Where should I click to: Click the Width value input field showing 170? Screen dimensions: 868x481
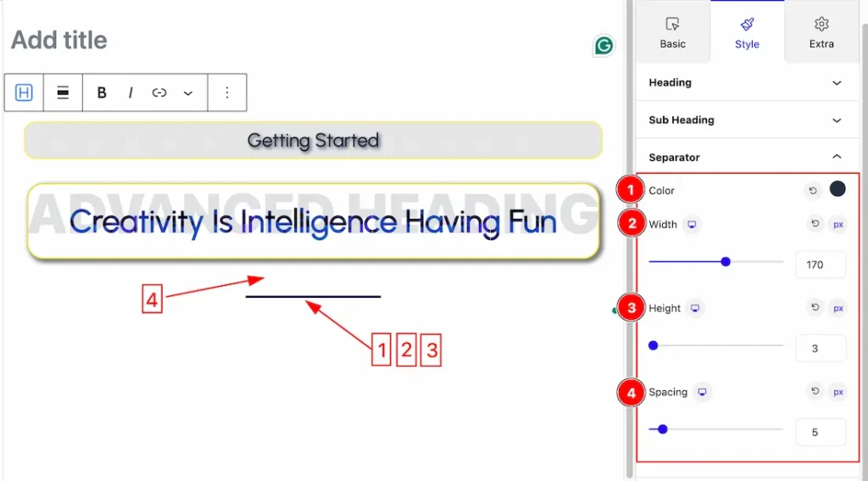[x=821, y=265]
